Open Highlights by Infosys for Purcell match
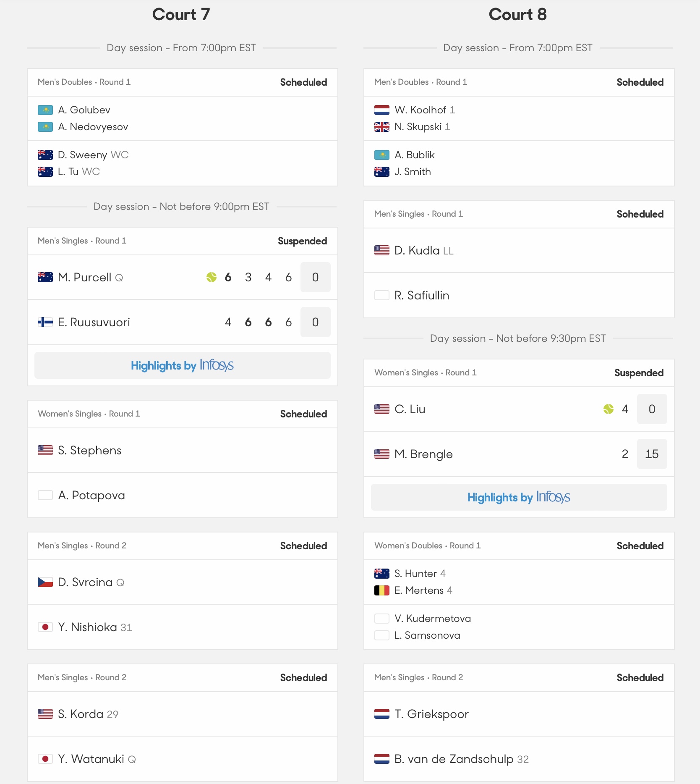700x784 pixels. pos(183,365)
